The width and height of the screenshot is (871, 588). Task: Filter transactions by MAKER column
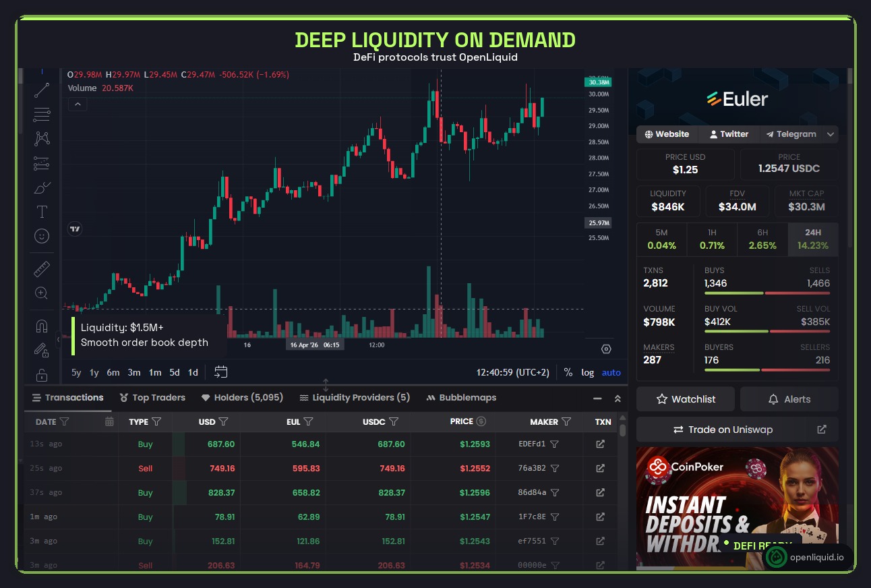point(565,421)
